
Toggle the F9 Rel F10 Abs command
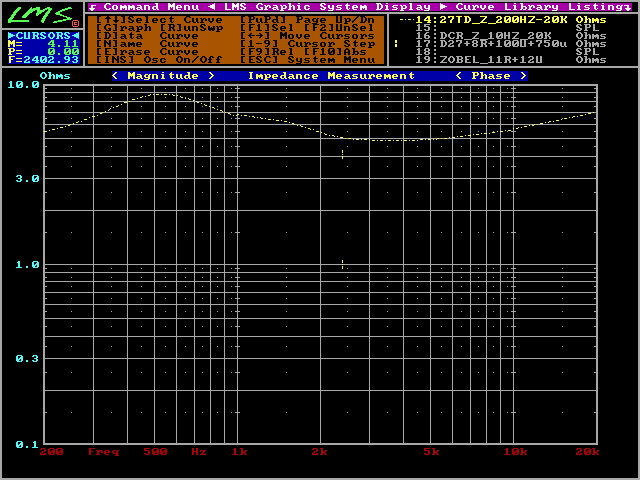[x=303, y=52]
